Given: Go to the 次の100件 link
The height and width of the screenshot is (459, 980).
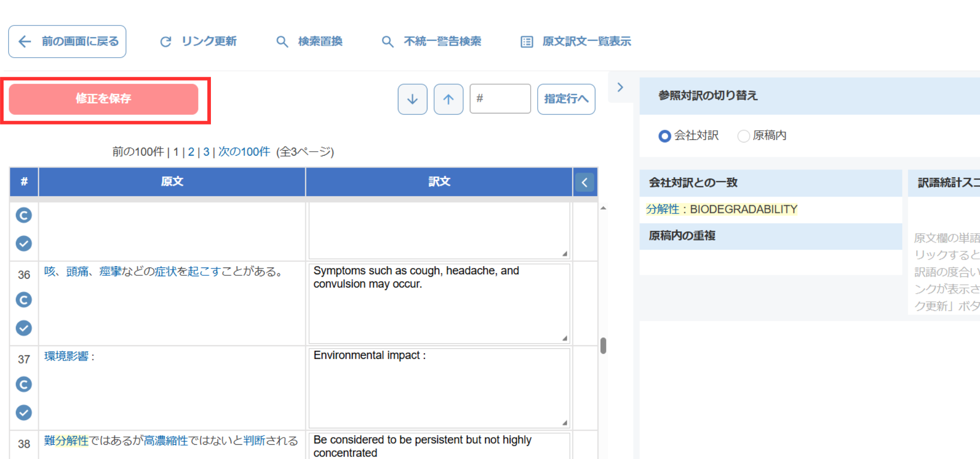Looking at the screenshot, I should pos(244,152).
